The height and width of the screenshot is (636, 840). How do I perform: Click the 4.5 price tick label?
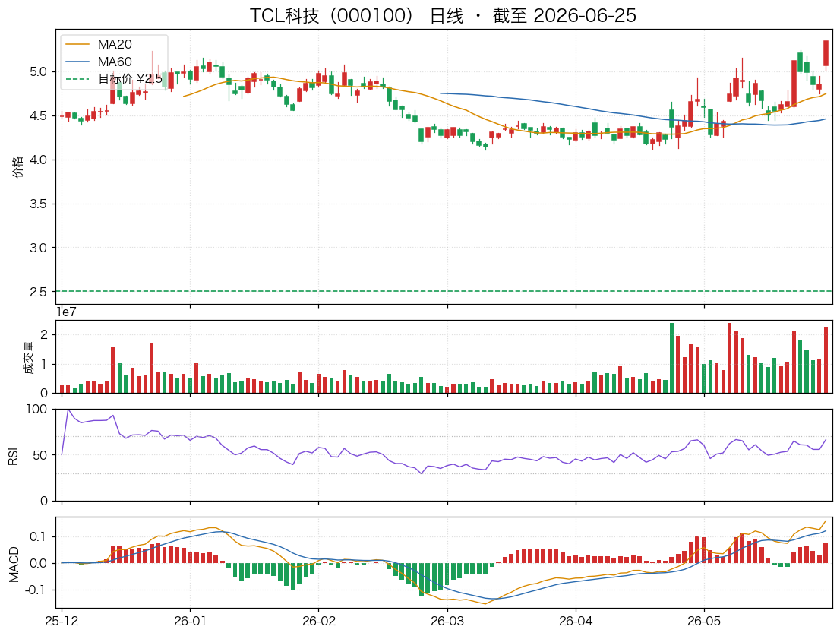point(38,115)
